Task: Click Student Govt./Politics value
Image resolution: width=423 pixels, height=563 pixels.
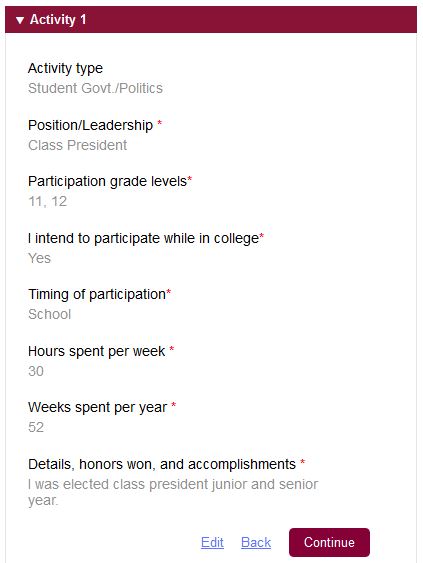Action: click(x=96, y=88)
